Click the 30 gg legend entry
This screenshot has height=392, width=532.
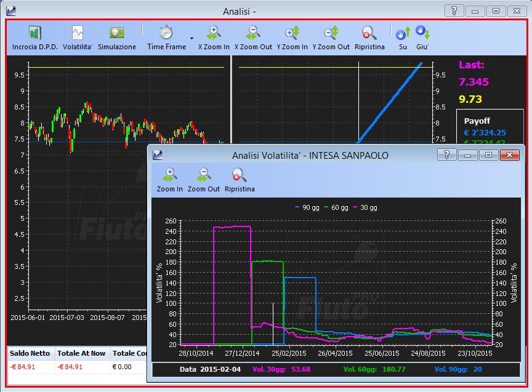pos(365,207)
